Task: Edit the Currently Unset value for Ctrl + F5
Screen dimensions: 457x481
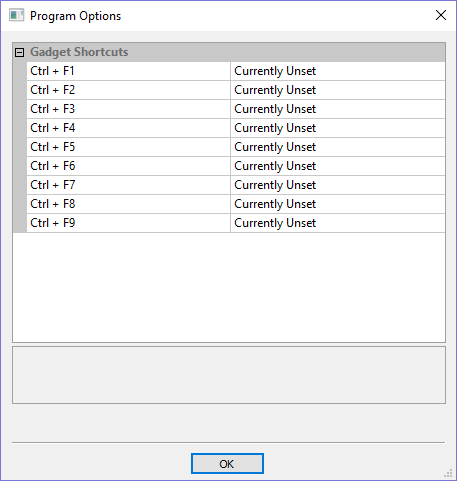Action: point(338,147)
